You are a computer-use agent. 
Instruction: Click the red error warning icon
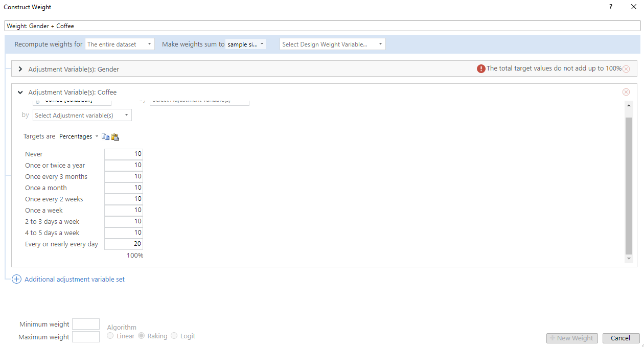pyautogui.click(x=481, y=68)
